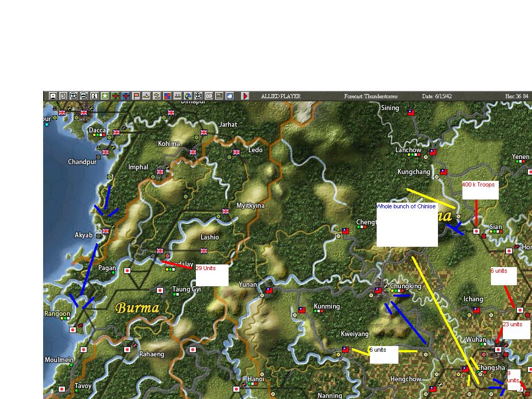
Task: Select Chinese flag at Lanchow
Action: coord(433,152)
